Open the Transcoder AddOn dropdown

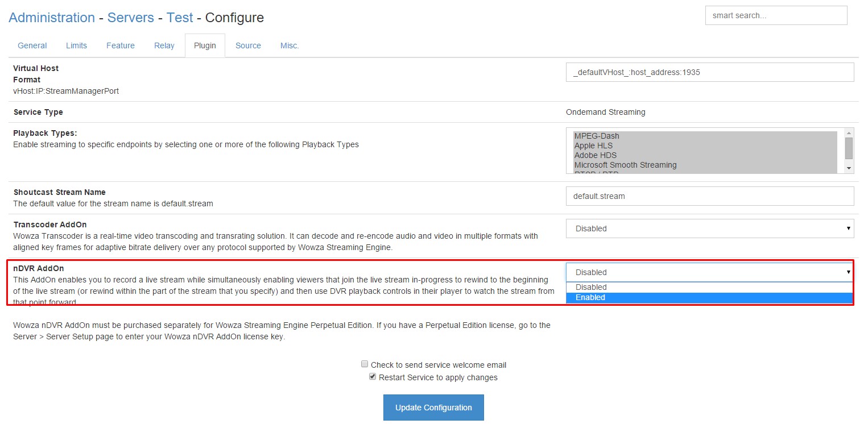710,228
